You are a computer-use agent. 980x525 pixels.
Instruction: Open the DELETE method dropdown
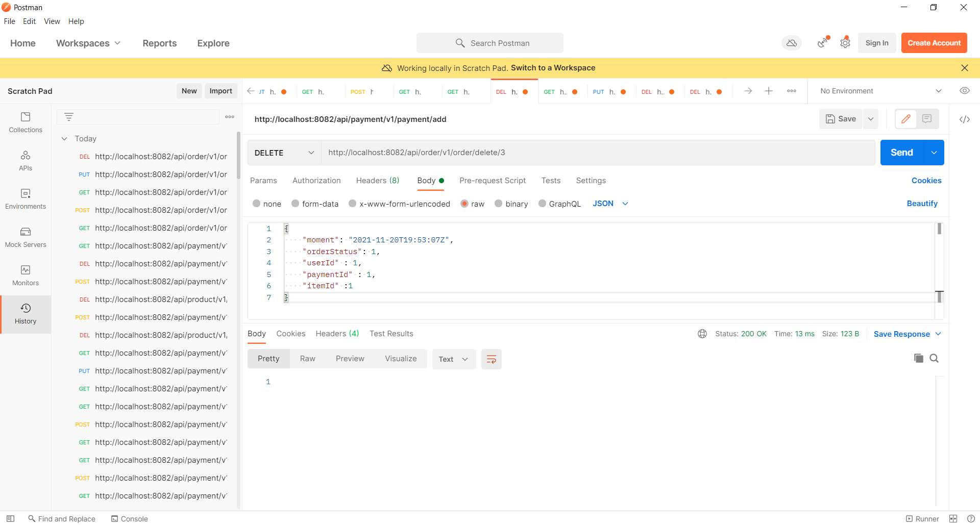click(x=284, y=153)
